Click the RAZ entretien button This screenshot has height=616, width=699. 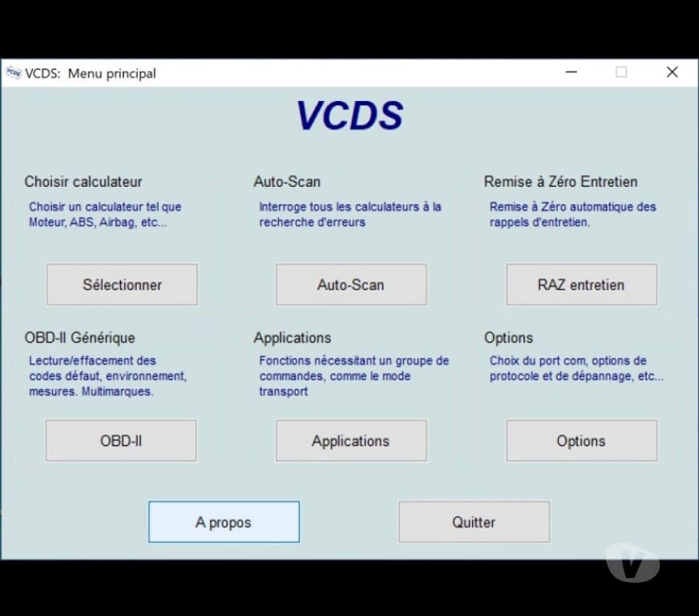581,285
